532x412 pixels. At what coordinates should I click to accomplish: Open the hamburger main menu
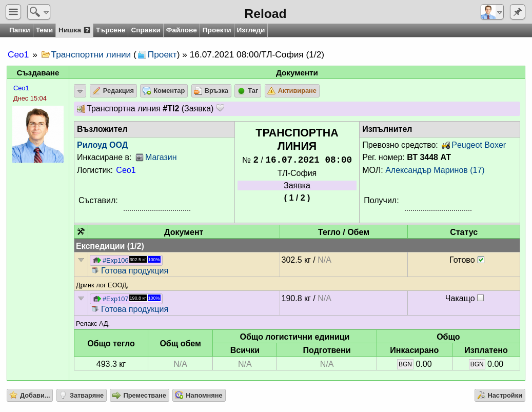tap(13, 12)
